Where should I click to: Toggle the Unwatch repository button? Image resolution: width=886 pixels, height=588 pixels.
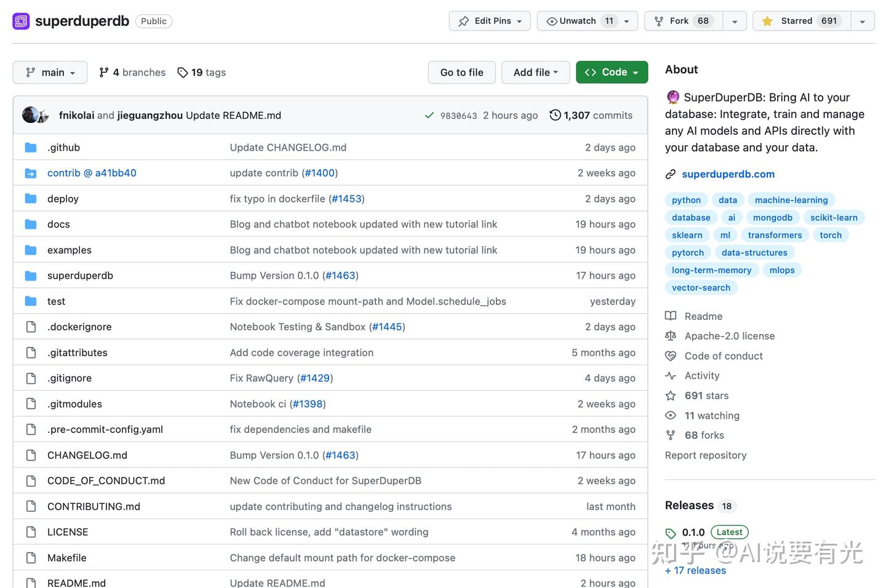tap(580, 21)
